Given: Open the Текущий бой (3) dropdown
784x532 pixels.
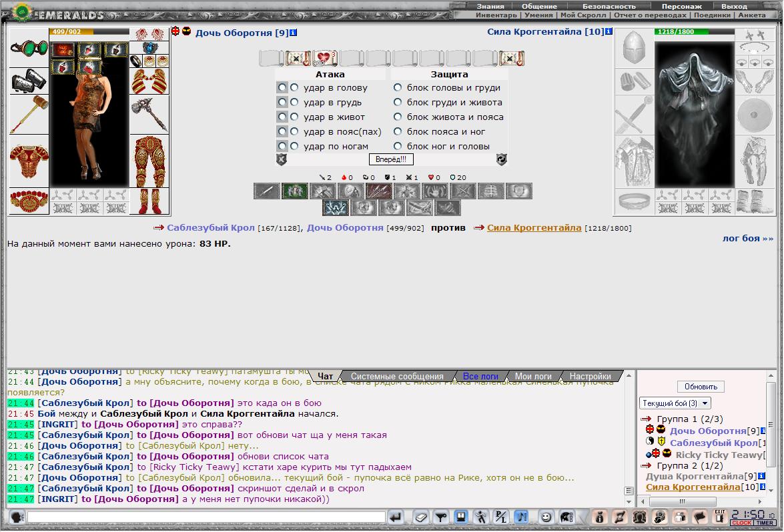Looking at the screenshot, I should tap(675, 403).
